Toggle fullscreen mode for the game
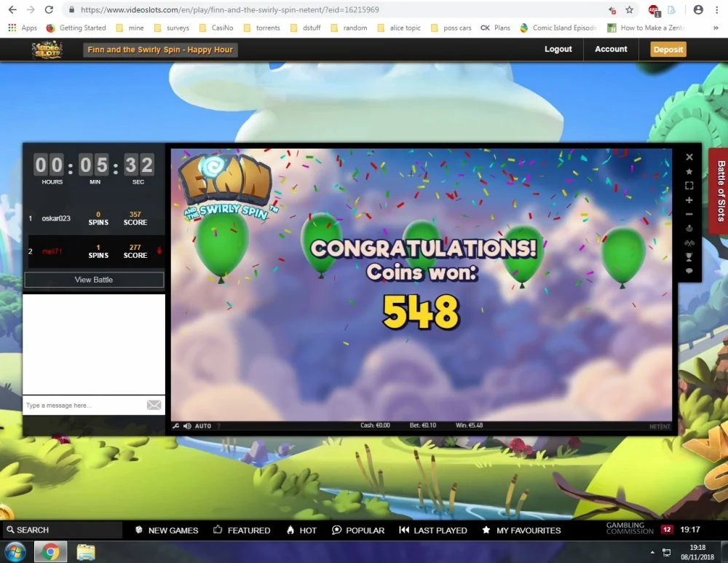728x563 pixels. pyautogui.click(x=689, y=186)
